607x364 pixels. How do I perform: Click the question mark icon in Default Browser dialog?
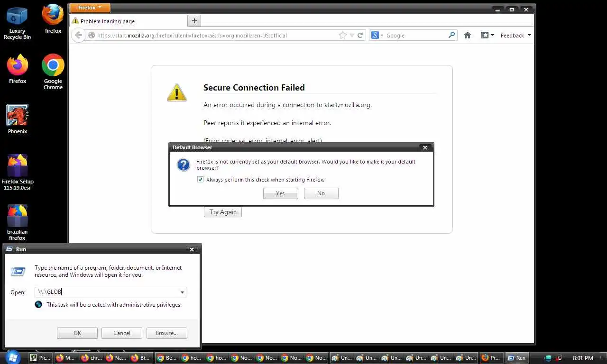pyautogui.click(x=184, y=164)
